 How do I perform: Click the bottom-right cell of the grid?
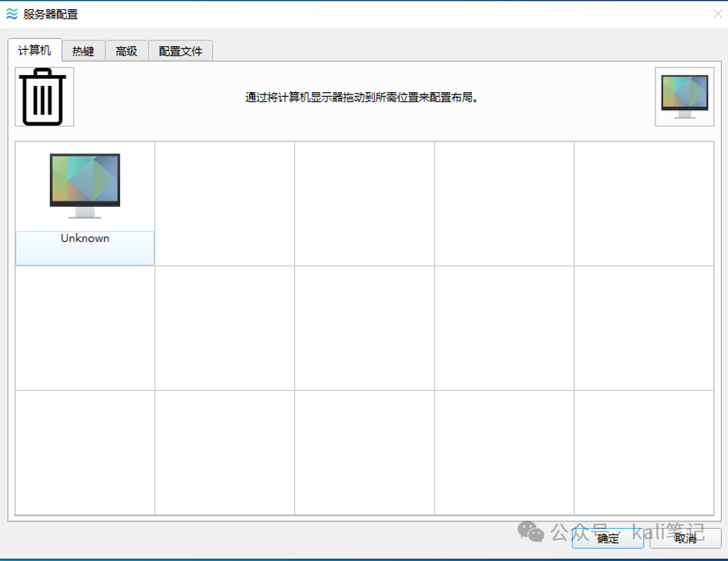tap(643, 451)
